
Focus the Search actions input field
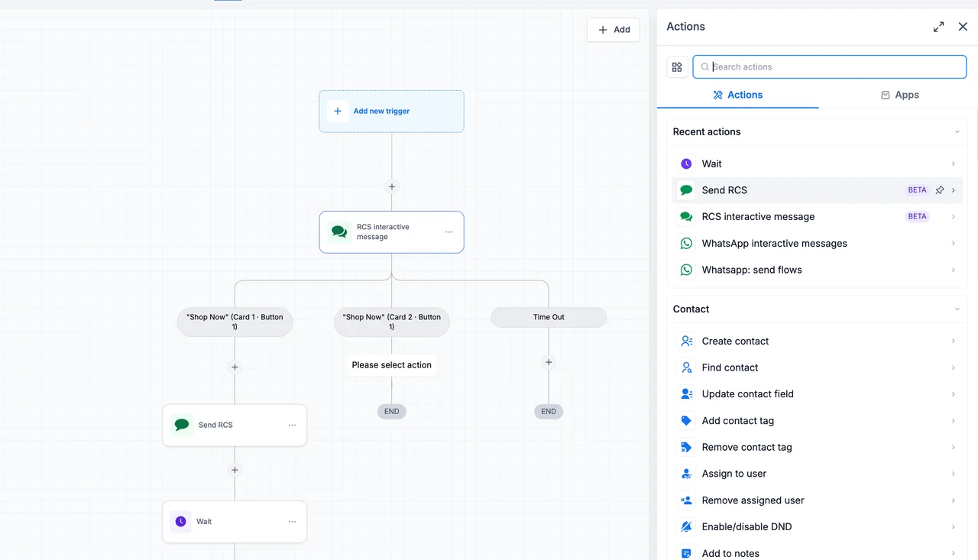click(830, 67)
